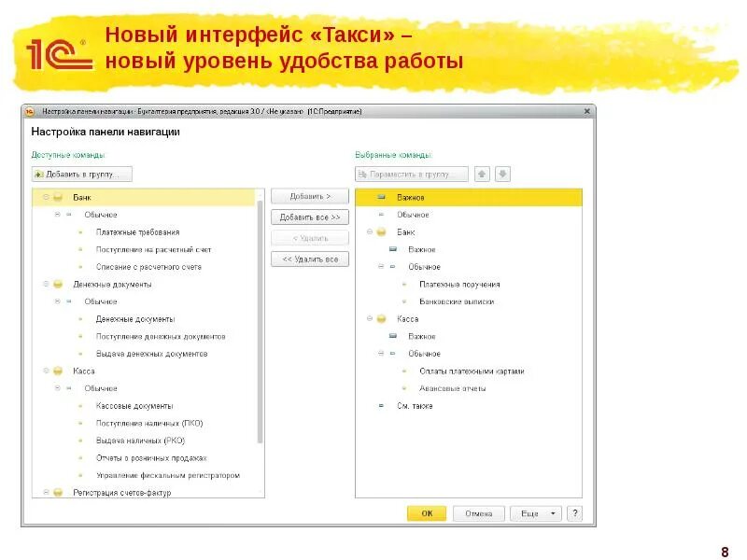Select Списание с расчетного счета
This screenshot has height=560, width=747.
[x=148, y=267]
